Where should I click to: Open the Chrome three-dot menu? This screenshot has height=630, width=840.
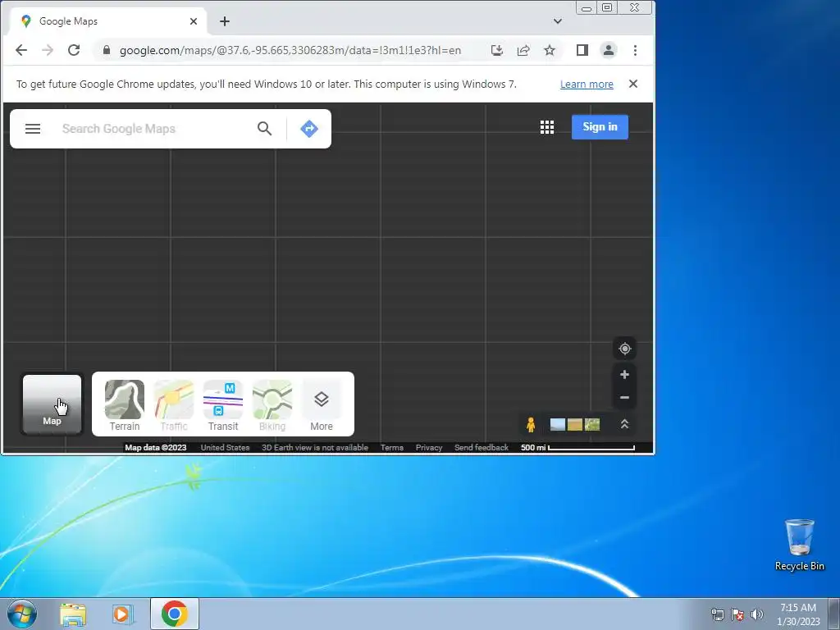[x=636, y=50]
